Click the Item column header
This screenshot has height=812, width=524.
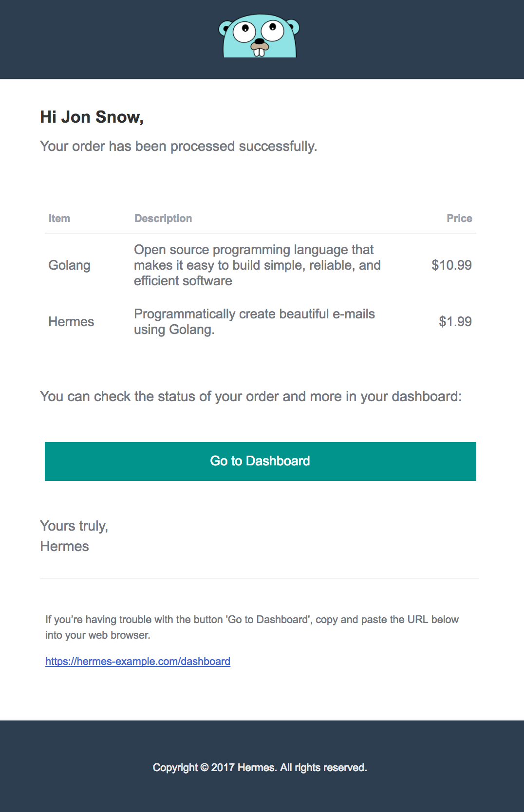coord(59,219)
